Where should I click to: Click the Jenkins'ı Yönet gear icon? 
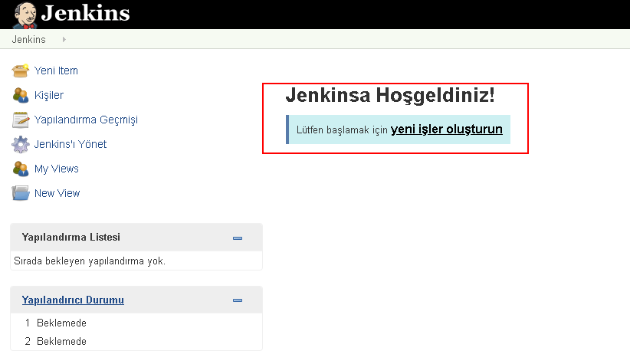[20, 144]
